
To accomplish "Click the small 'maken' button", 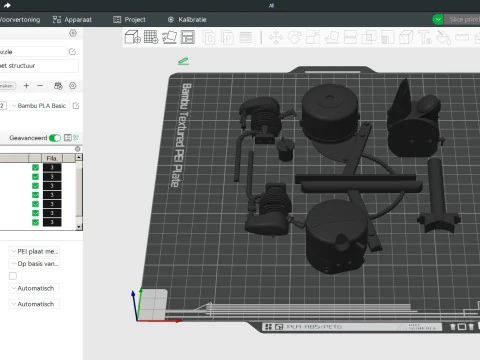I will (x=7, y=86).
